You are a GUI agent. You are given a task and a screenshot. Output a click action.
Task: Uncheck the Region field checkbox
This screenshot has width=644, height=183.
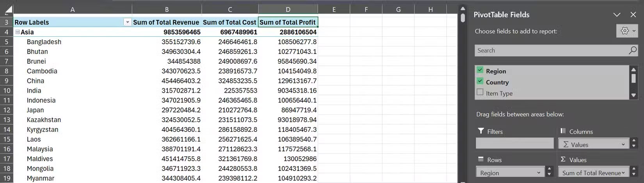click(x=480, y=70)
